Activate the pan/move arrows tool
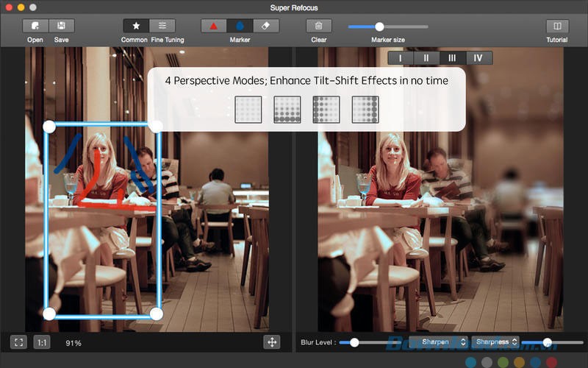 tap(272, 342)
